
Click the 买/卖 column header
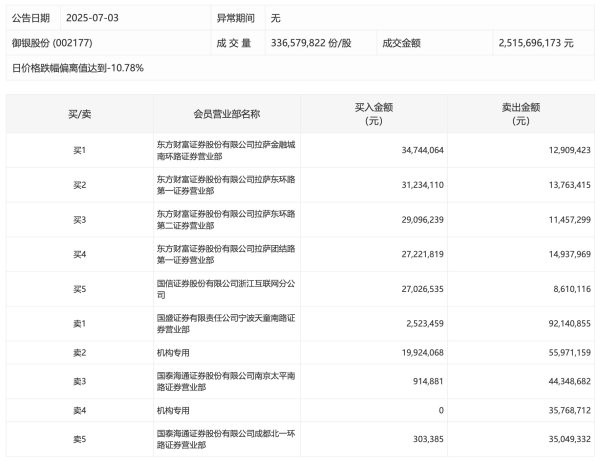pyautogui.click(x=80, y=114)
